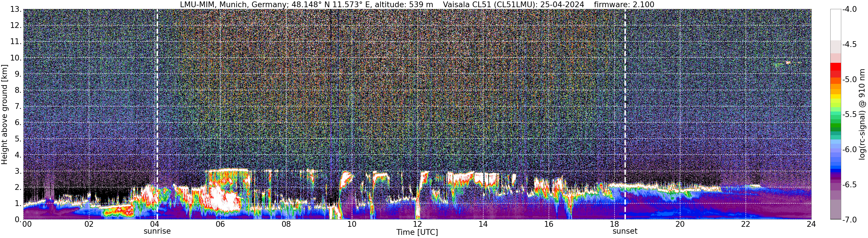868x238 pixels.
Task: Click the time axis tick label '14'
Action: [x=483, y=224]
